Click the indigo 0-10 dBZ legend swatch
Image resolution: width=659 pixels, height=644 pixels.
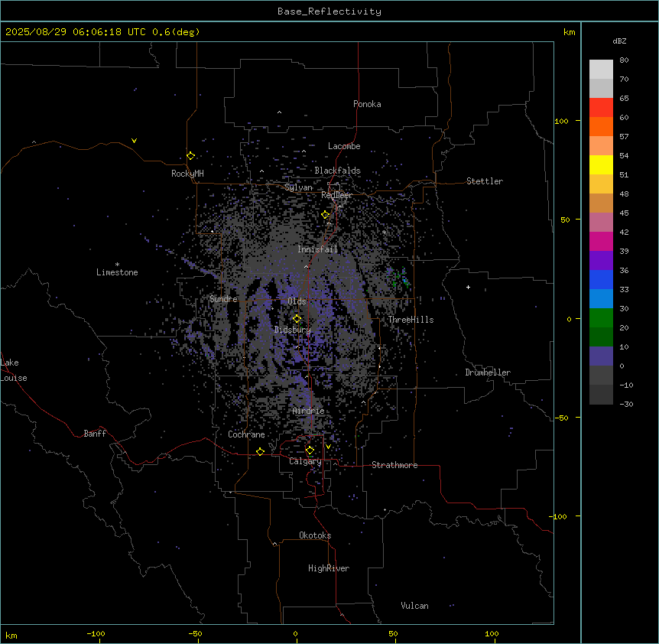pos(601,356)
